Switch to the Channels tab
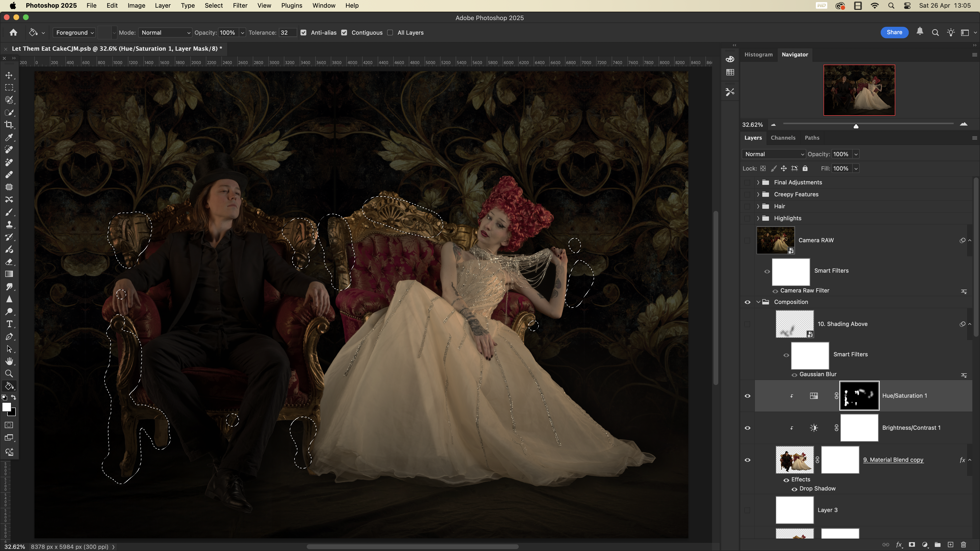The width and height of the screenshot is (980, 551). coord(783,138)
